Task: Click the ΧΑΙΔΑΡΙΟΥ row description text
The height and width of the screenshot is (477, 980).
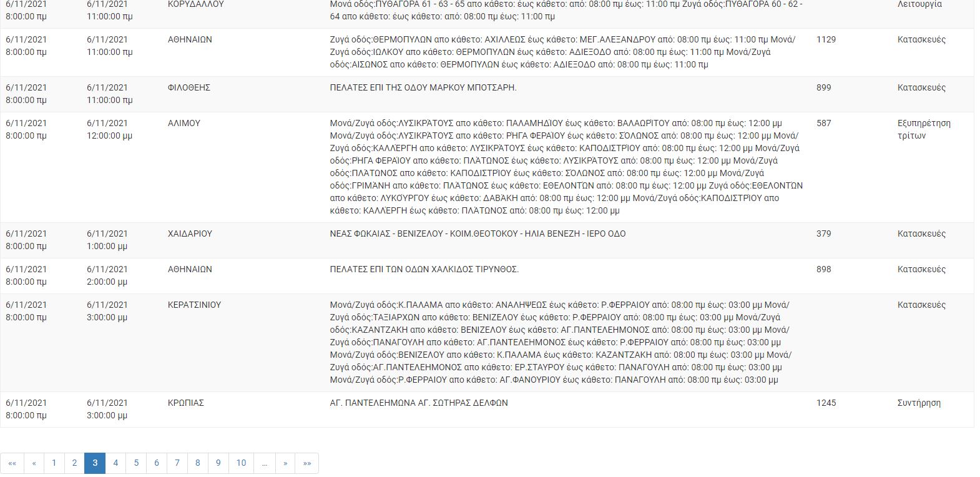Action: [x=478, y=234]
